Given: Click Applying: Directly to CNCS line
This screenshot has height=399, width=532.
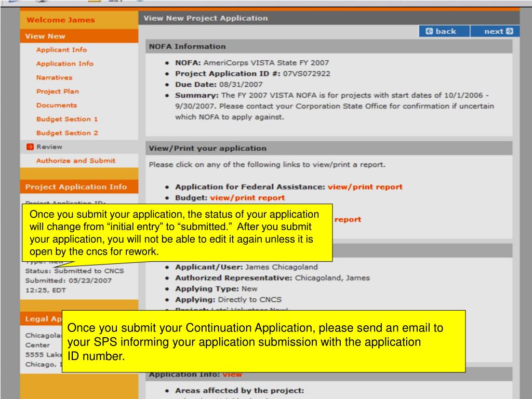Looking at the screenshot, I should [x=228, y=300].
